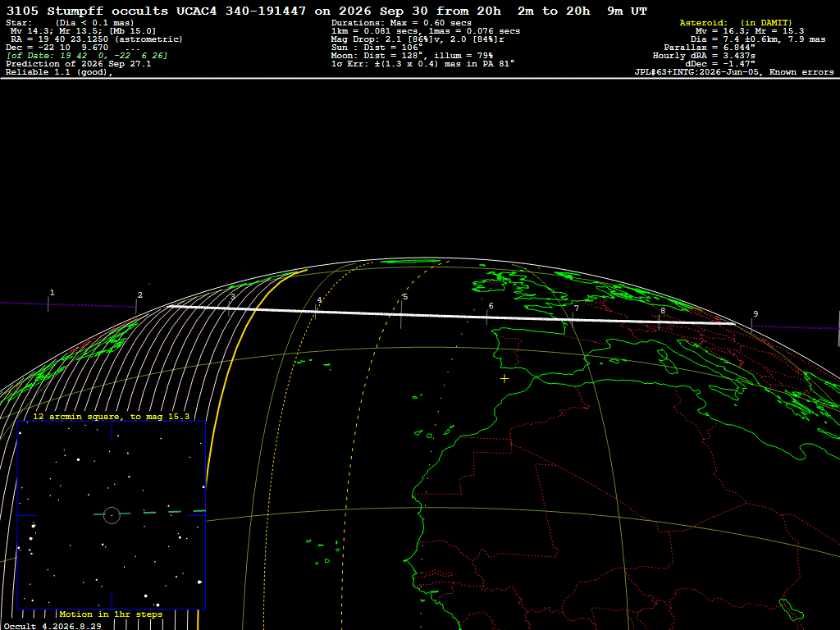Click the yellow plus crosshair near Portugal
The width and height of the screenshot is (840, 630).
[504, 379]
